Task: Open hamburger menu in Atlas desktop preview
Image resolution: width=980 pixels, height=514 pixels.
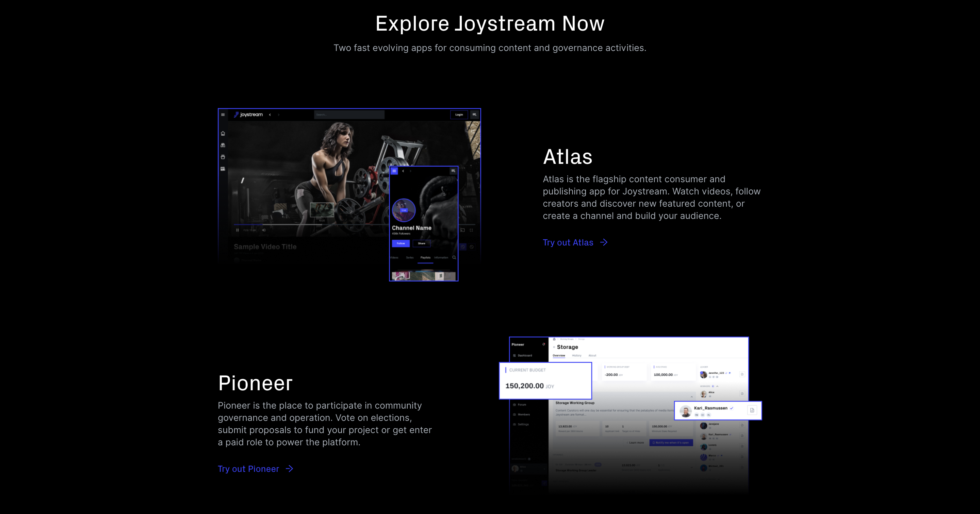Action: (x=223, y=115)
